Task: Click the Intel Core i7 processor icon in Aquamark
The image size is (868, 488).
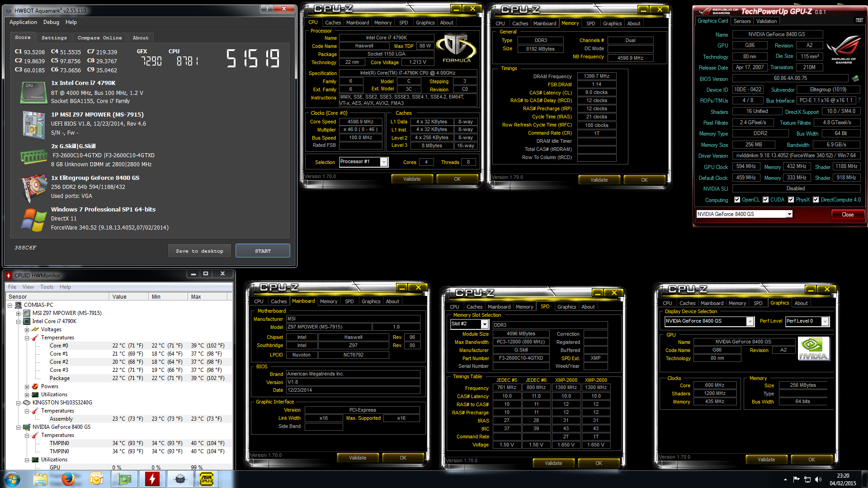Action: click(33, 92)
